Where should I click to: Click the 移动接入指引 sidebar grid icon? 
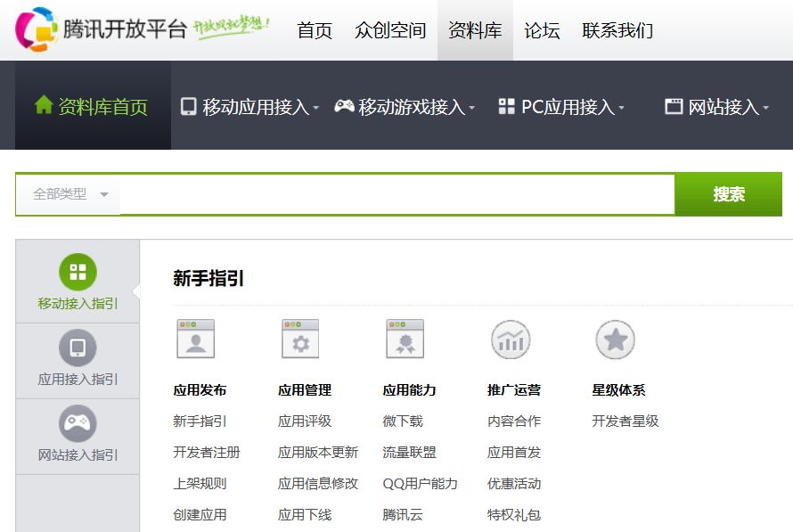(78, 270)
